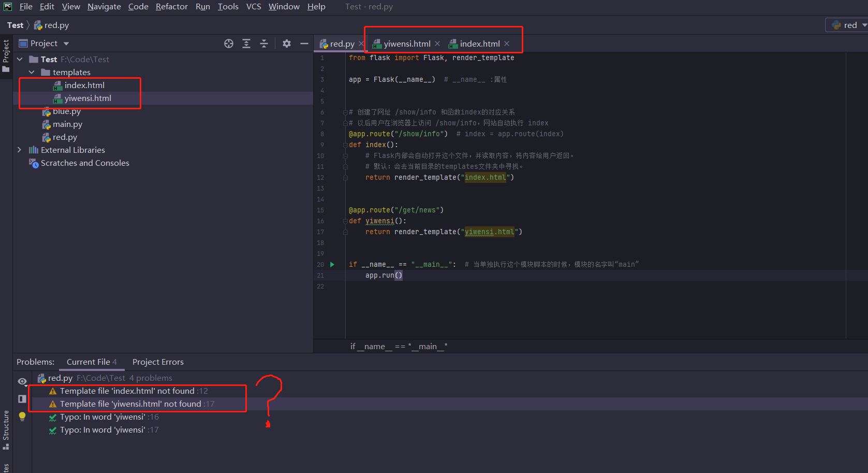Click the PyCharm application logo icon
This screenshot has width=868, height=473.
pos(8,7)
